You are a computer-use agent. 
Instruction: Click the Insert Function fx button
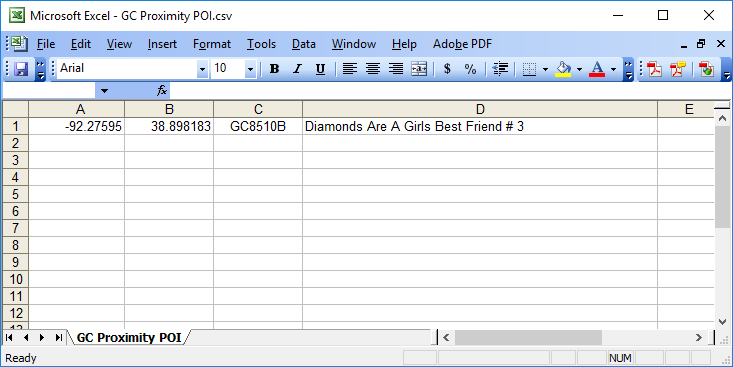(x=162, y=91)
